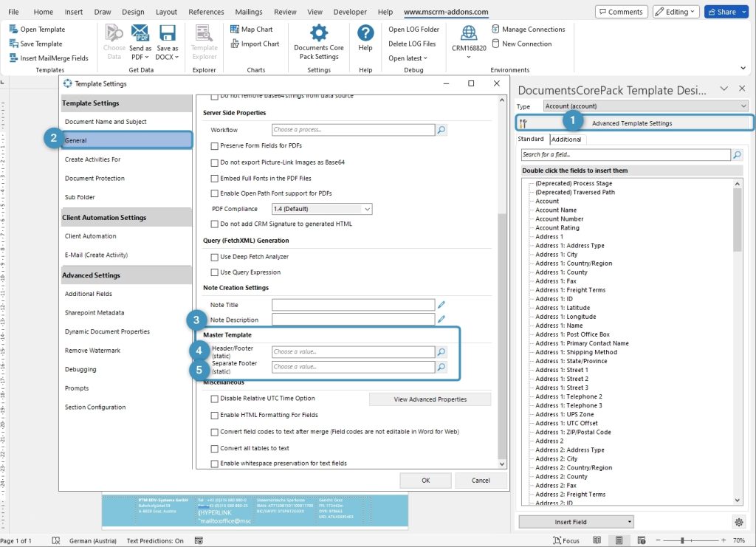Click the Separate Footer lookup magnifier icon

[441, 367]
